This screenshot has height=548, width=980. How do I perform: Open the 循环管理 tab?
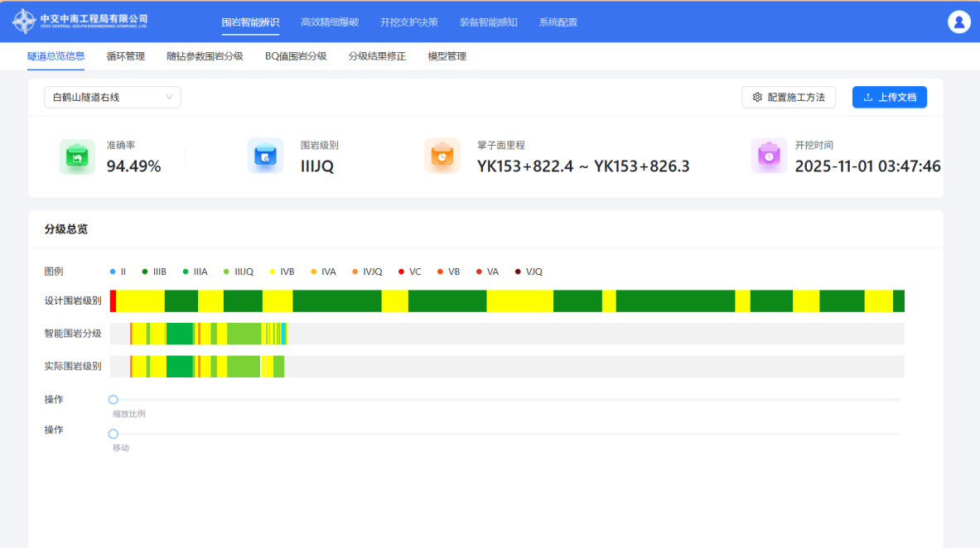point(126,56)
